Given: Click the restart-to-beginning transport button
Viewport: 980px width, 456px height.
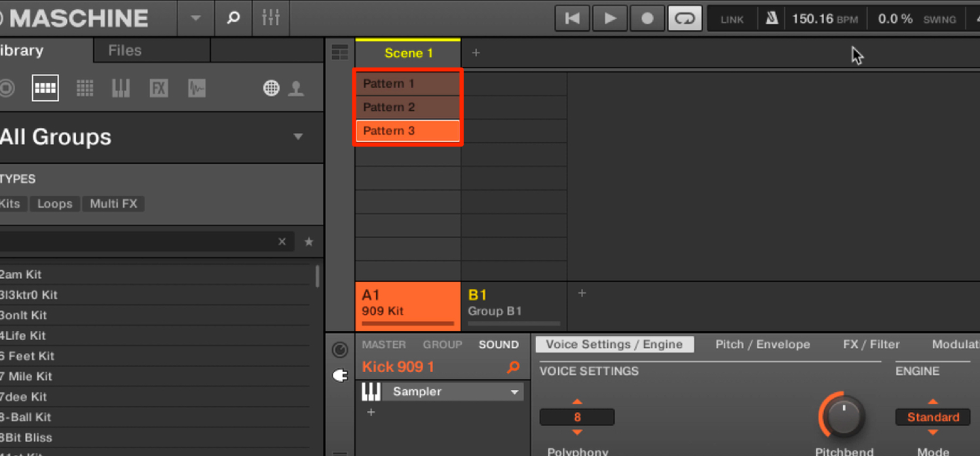Looking at the screenshot, I should [573, 18].
